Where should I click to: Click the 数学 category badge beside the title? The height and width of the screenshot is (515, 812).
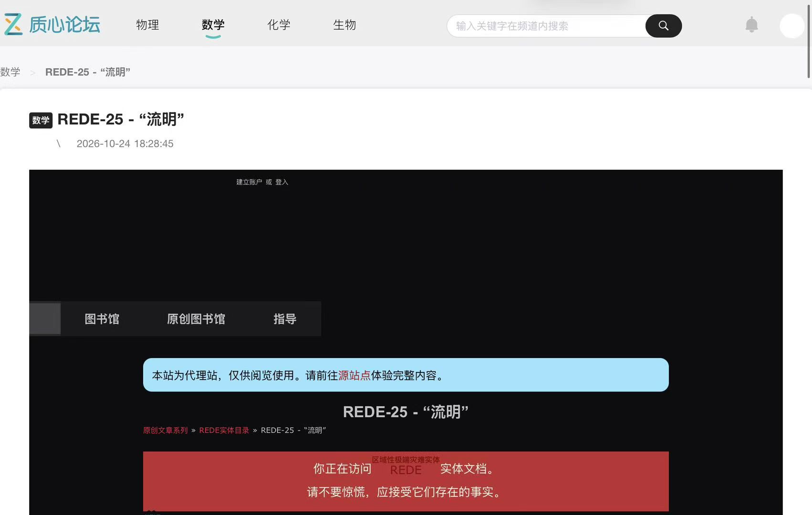click(x=41, y=120)
